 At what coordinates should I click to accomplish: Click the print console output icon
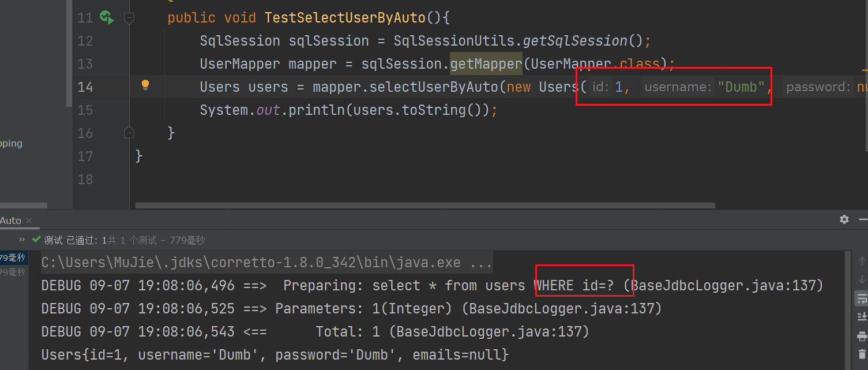[862, 336]
